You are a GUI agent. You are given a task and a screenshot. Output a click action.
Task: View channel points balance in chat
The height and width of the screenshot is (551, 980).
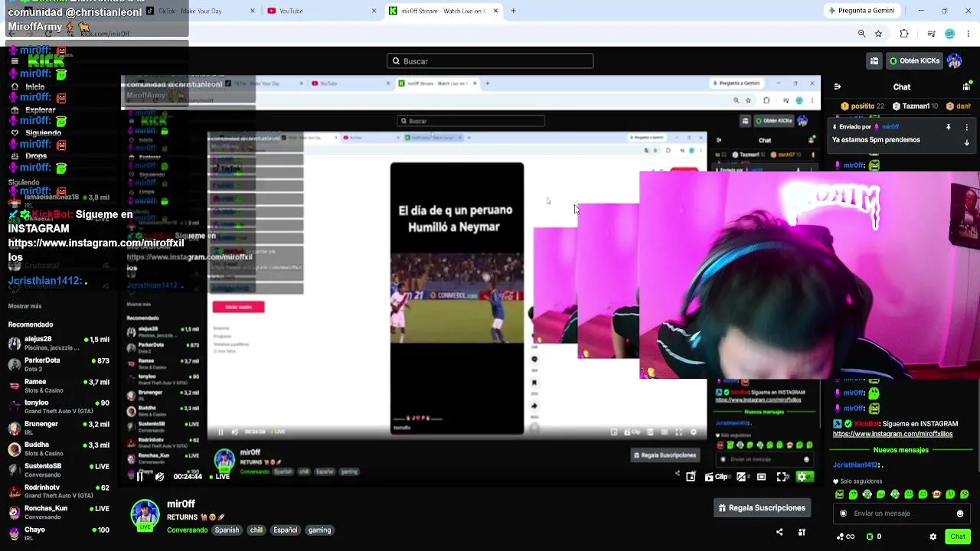845,536
